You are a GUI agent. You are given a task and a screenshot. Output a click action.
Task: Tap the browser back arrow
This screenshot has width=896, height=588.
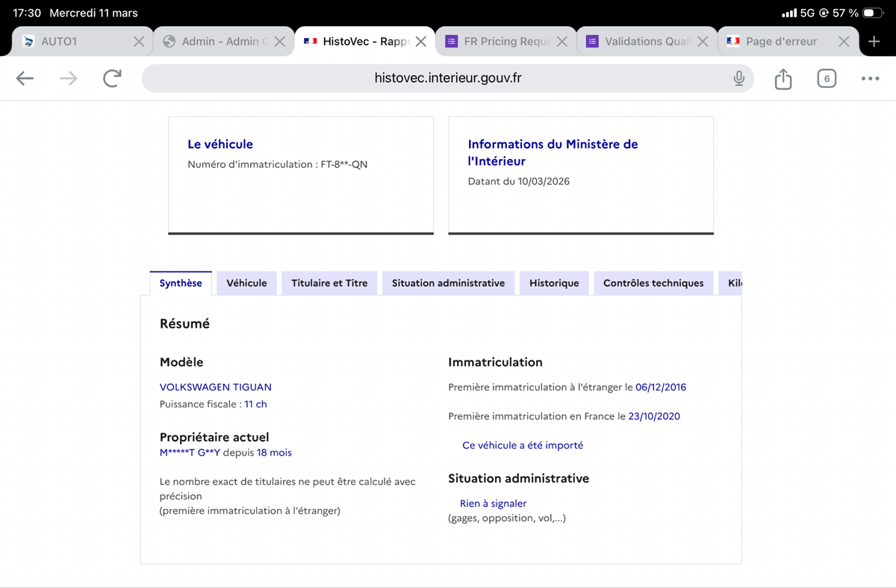pyautogui.click(x=25, y=78)
